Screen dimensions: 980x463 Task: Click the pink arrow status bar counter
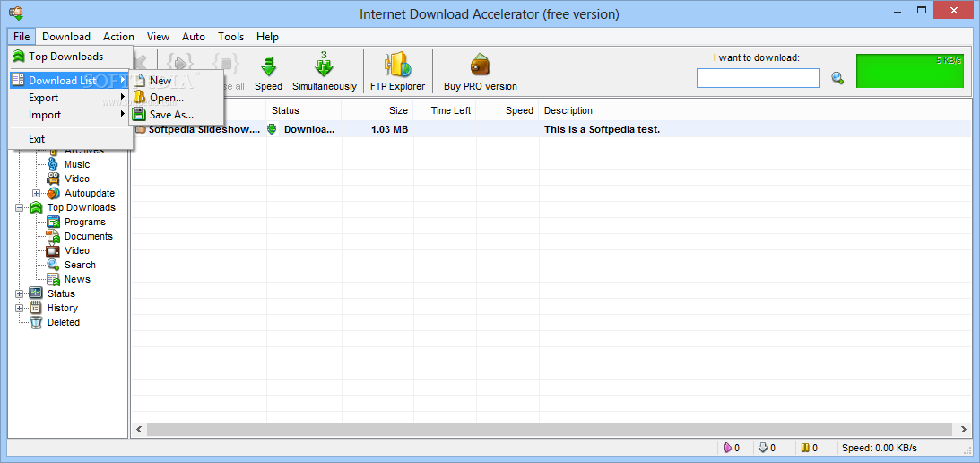tap(732, 448)
